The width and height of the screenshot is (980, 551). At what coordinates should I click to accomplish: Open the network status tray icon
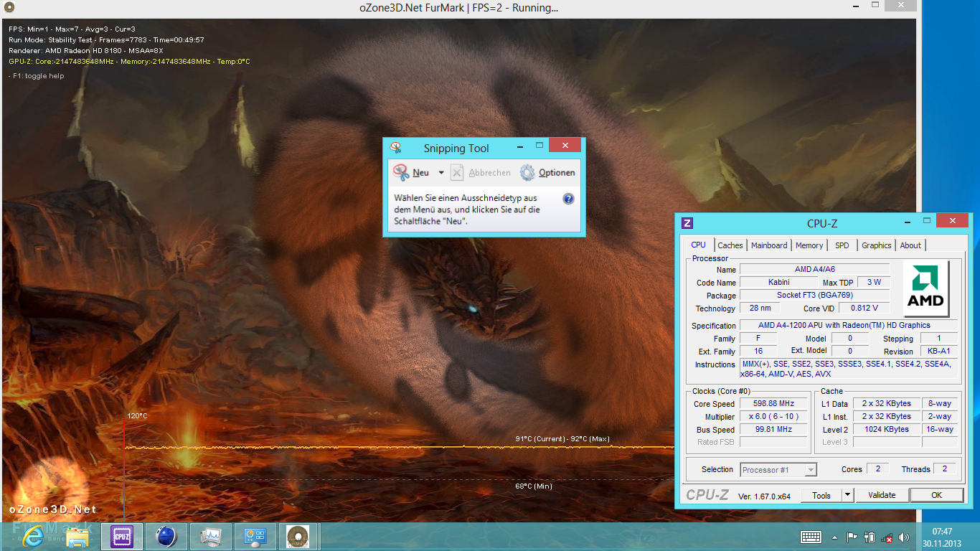(887, 537)
